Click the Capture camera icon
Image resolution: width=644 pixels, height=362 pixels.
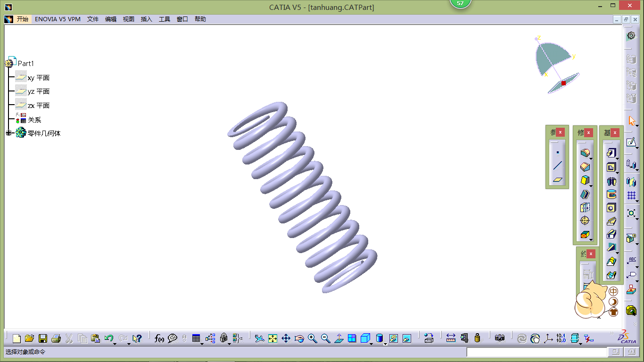click(500, 338)
